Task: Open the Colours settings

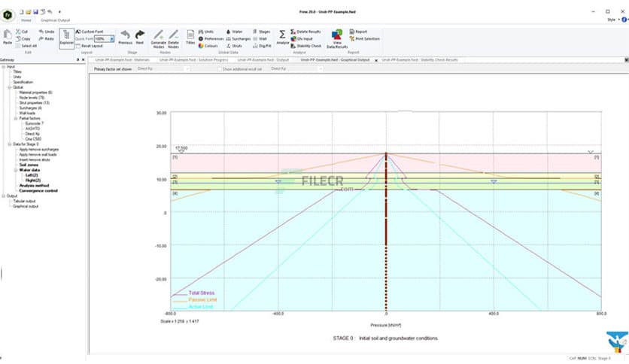Action: 209,46
